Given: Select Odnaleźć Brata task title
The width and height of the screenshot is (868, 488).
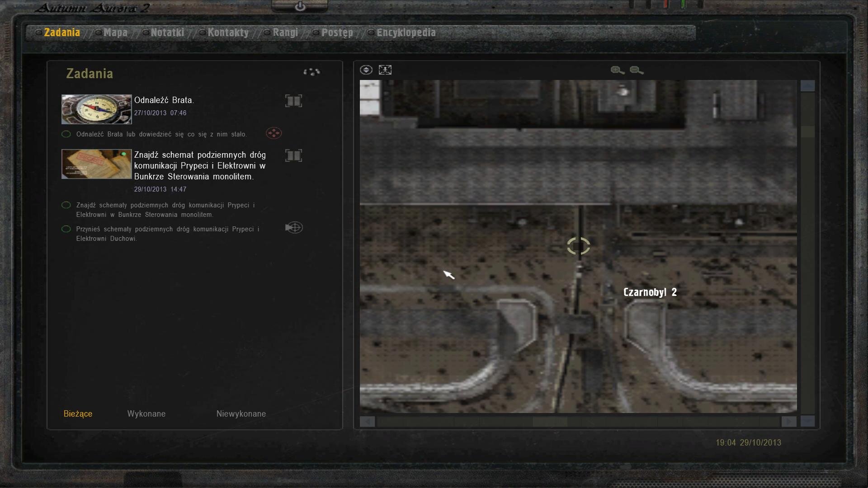Looking at the screenshot, I should click(x=164, y=100).
